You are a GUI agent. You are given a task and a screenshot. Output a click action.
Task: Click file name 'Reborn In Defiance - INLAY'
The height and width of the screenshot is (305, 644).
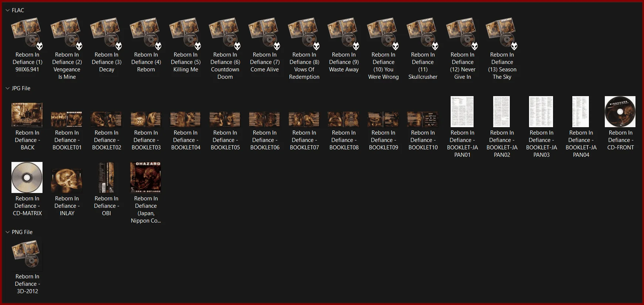click(x=67, y=206)
